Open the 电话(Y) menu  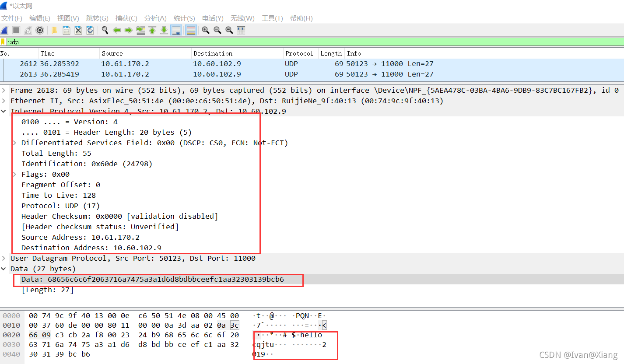pos(213,18)
